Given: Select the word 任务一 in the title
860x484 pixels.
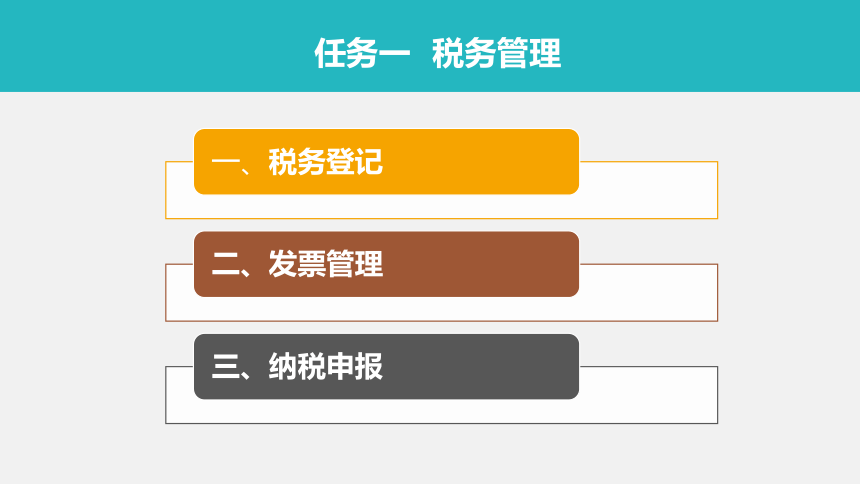Looking at the screenshot, I should click(x=362, y=53).
